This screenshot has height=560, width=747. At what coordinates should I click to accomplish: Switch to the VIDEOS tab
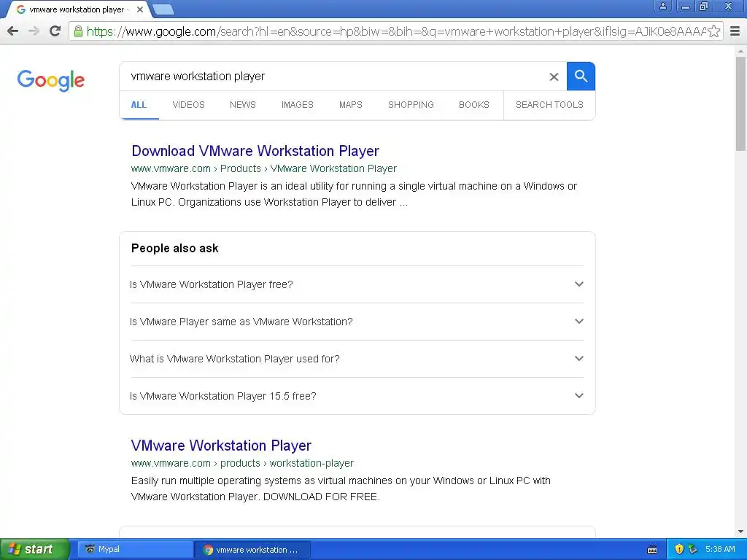[x=188, y=105]
